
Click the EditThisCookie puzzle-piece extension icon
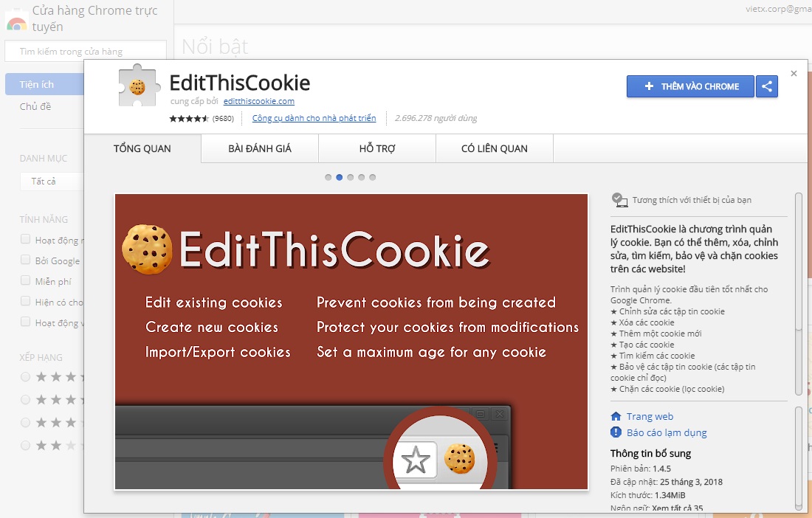137,86
